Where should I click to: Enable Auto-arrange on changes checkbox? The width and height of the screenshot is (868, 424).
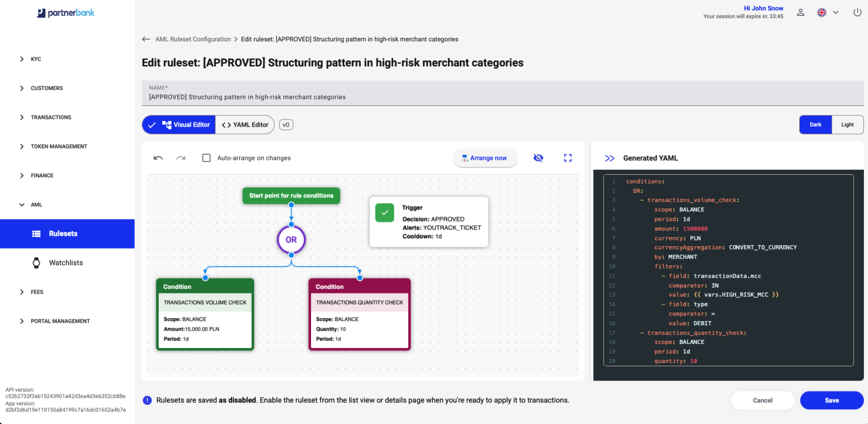pyautogui.click(x=206, y=158)
